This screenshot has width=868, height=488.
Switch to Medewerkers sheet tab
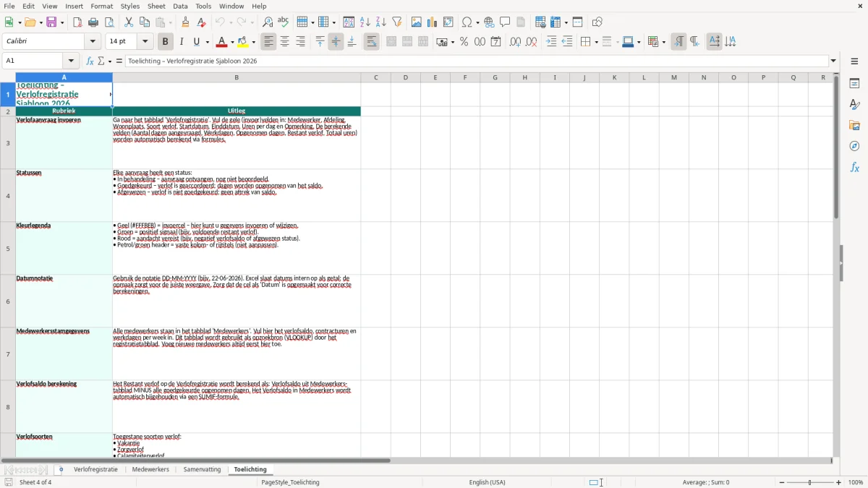(x=150, y=470)
